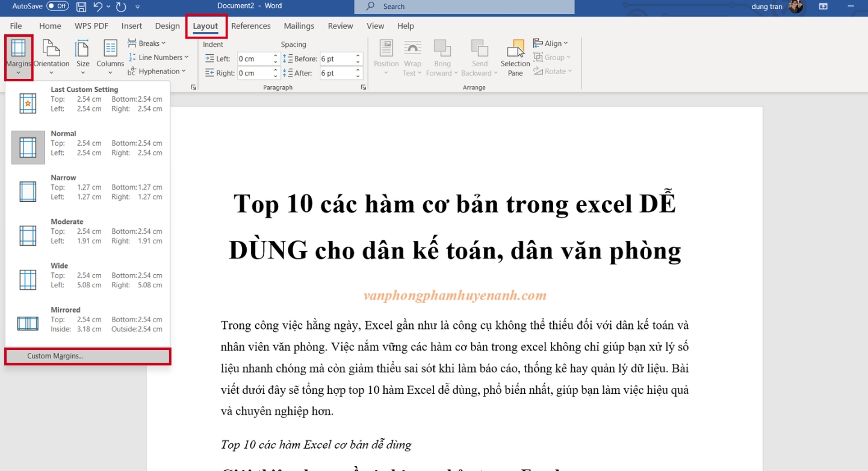Switch to the Help tab
Screen dimensions: 868x471
(406, 26)
